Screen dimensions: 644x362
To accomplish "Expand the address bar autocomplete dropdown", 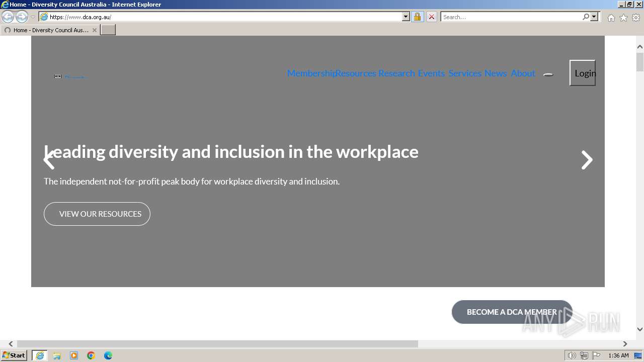I will [x=406, y=17].
